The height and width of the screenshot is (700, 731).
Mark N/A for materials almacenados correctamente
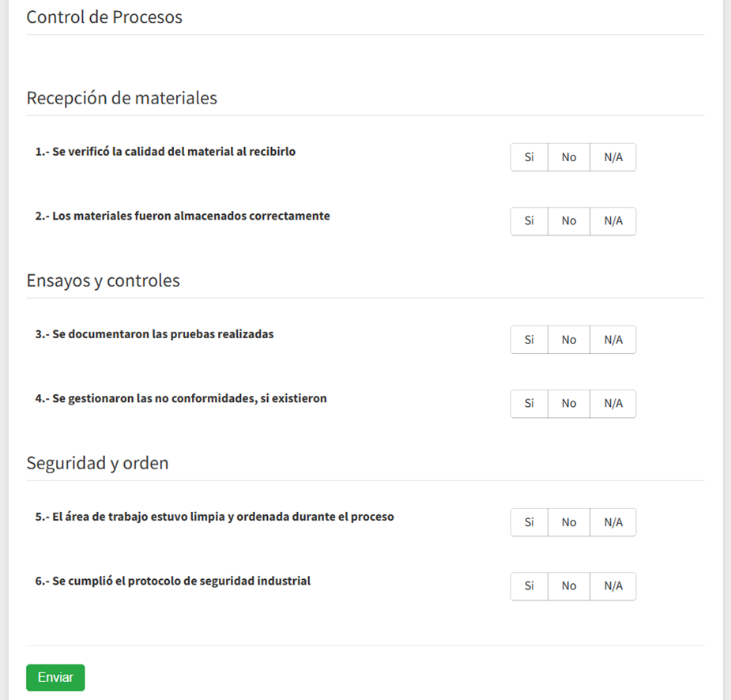coord(613,221)
